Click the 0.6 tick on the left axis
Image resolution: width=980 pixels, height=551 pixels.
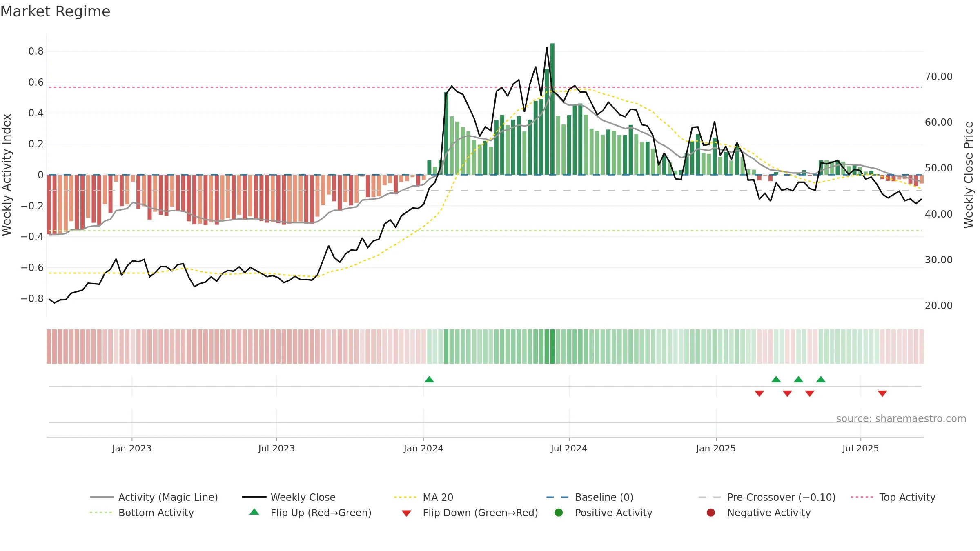click(x=36, y=82)
